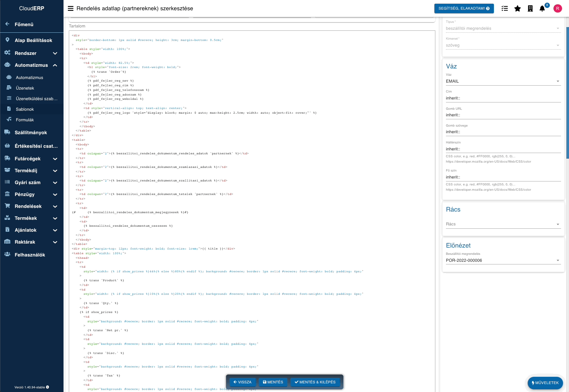Image resolution: width=569 pixels, height=392 pixels.
Task: Click the MENTÉS & KILÉPÉS button
Action: tap(315, 382)
